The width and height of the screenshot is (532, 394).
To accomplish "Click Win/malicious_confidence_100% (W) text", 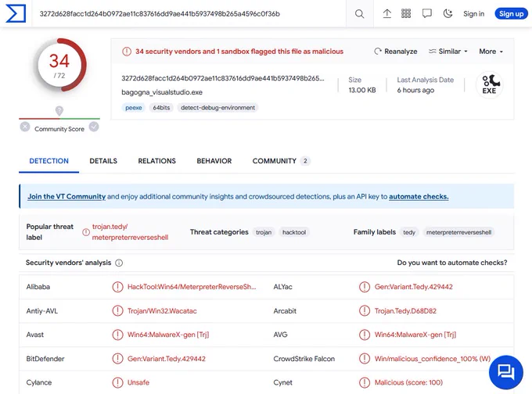I will pyautogui.click(x=433, y=359).
